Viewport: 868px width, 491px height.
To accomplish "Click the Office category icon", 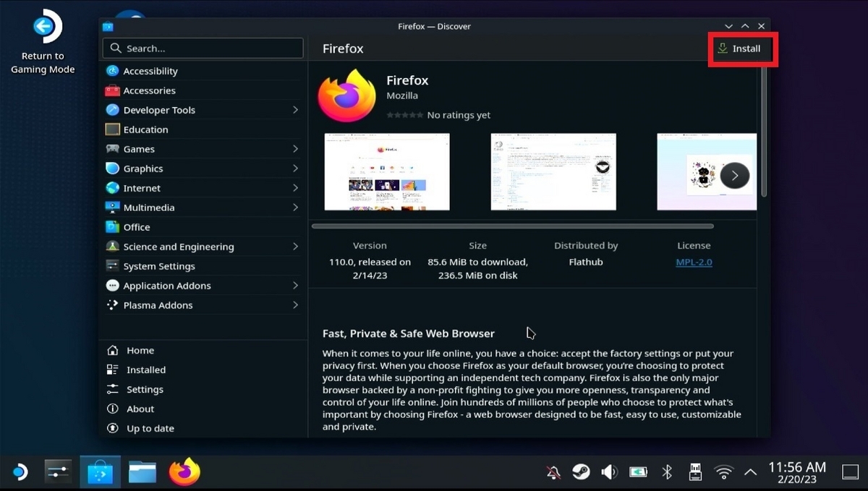I will click(x=112, y=227).
